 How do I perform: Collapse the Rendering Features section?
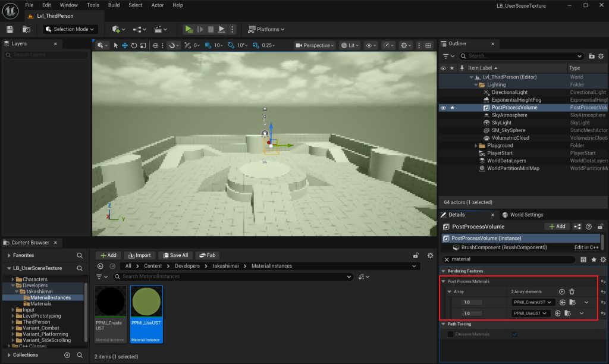(444, 271)
